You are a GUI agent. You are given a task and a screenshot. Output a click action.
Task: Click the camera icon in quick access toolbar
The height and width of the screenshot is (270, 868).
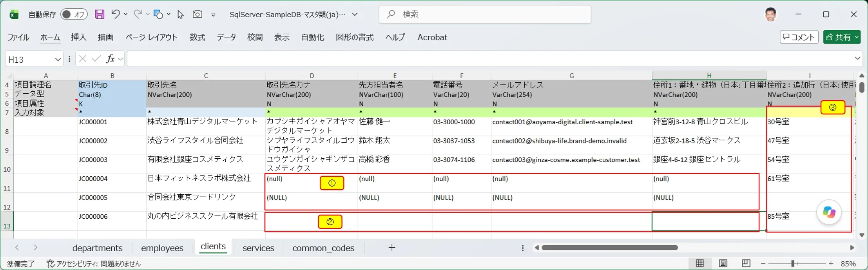[x=198, y=14]
